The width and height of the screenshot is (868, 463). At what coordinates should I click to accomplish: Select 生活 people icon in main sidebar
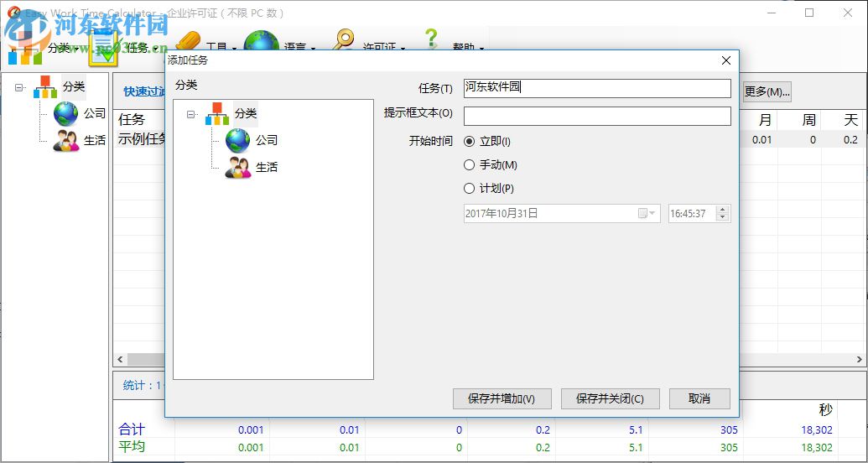(x=66, y=140)
